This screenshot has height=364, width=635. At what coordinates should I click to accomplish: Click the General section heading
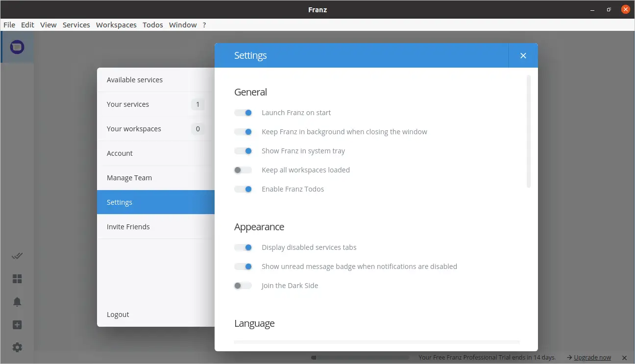tap(250, 92)
